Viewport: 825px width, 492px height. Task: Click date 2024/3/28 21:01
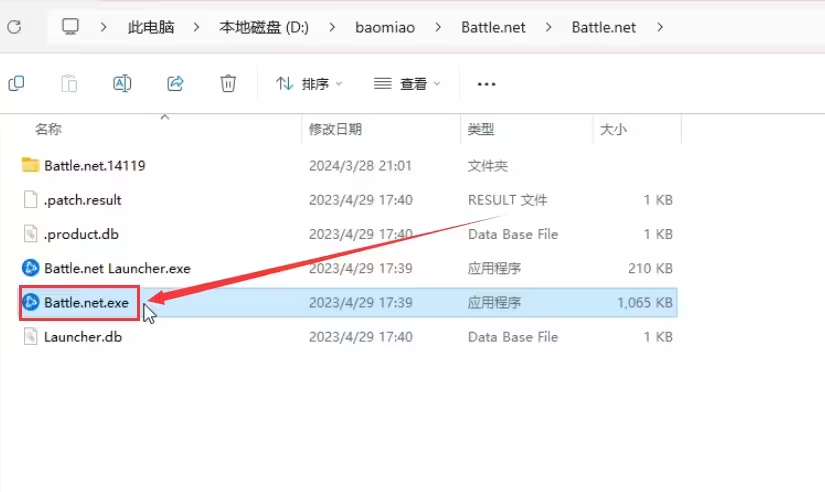point(360,166)
